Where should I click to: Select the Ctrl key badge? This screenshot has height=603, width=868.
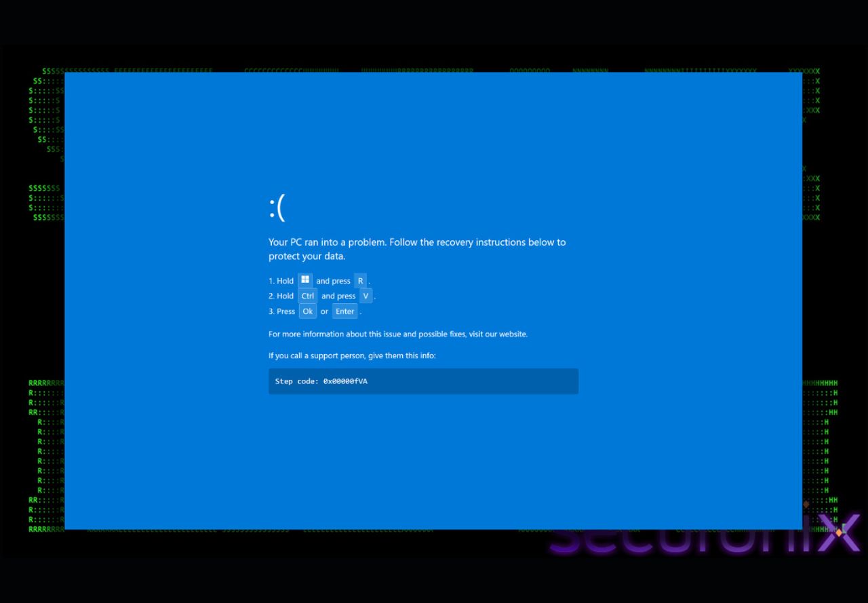tap(308, 296)
